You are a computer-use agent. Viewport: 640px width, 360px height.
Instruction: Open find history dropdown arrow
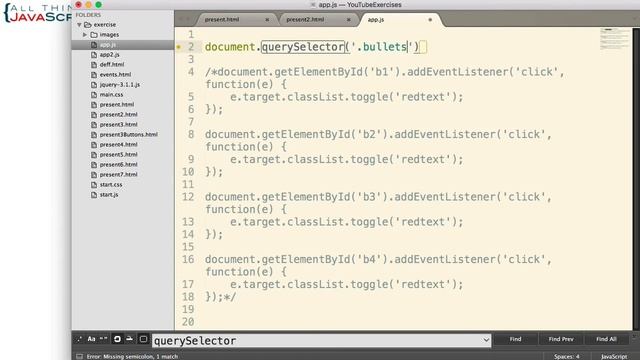486,340
